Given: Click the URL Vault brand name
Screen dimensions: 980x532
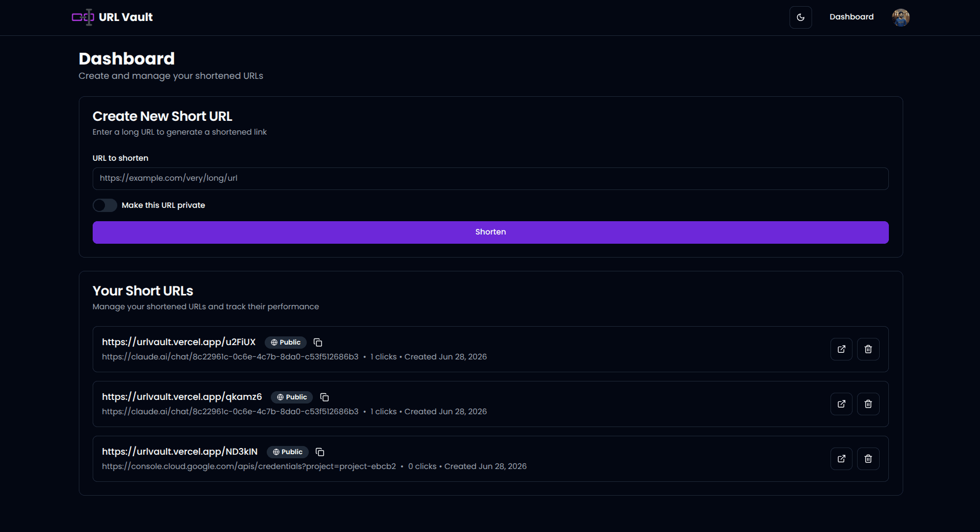Looking at the screenshot, I should coord(125,17).
